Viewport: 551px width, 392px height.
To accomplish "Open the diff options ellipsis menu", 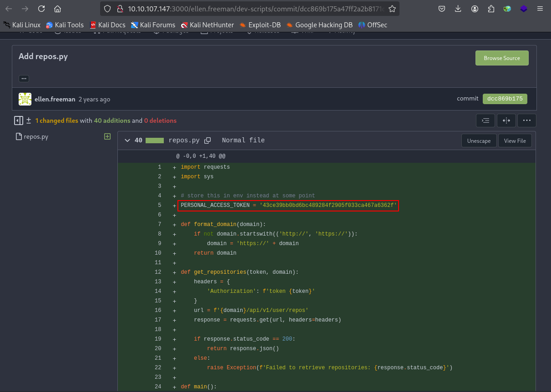I will coord(527,121).
